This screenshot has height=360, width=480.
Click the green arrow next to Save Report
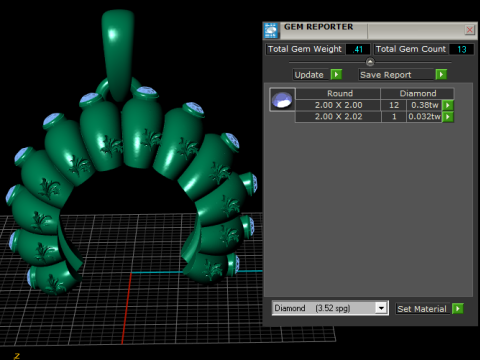click(x=441, y=74)
